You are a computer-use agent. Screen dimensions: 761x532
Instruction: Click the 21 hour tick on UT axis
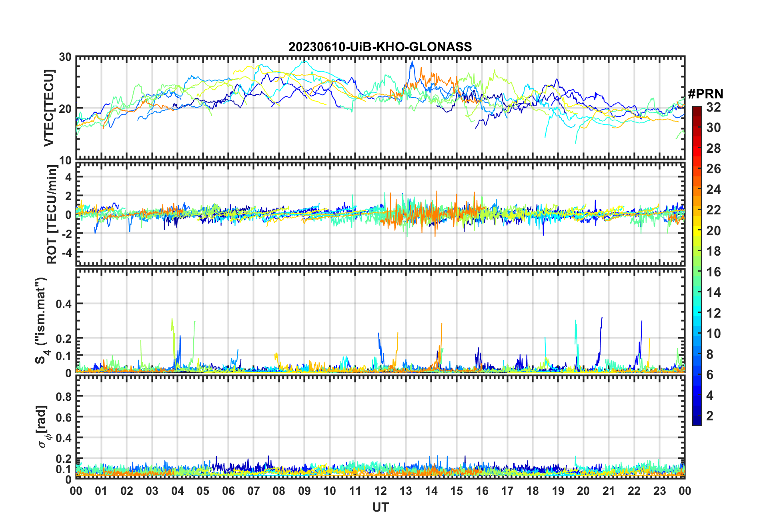pyautogui.click(x=609, y=491)
